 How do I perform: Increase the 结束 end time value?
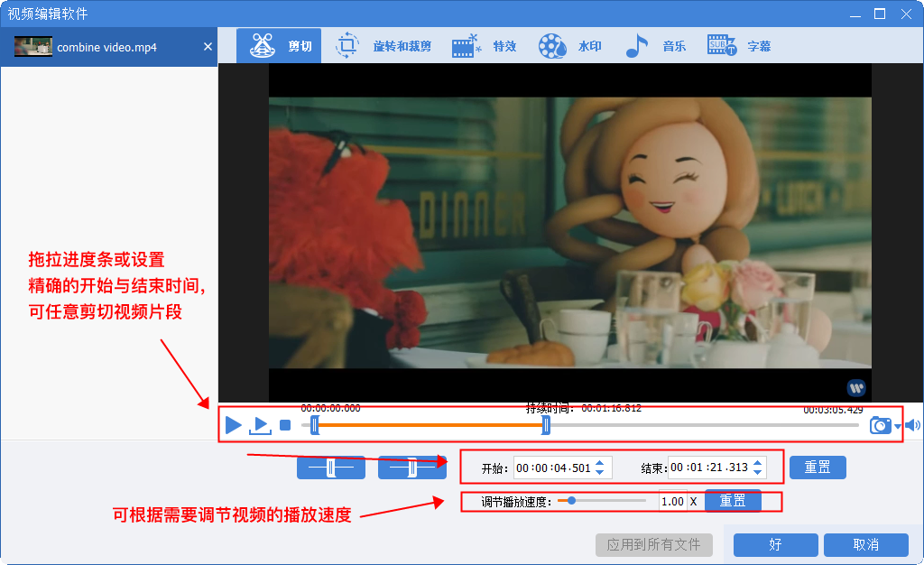tap(758, 462)
